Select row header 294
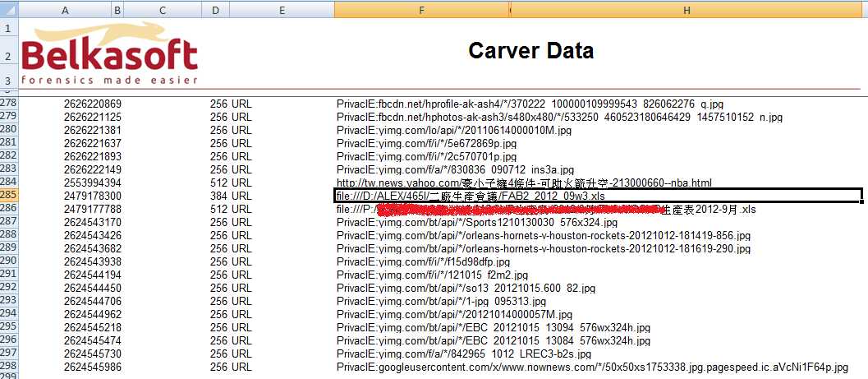The height and width of the screenshot is (379, 868). tap(9, 314)
